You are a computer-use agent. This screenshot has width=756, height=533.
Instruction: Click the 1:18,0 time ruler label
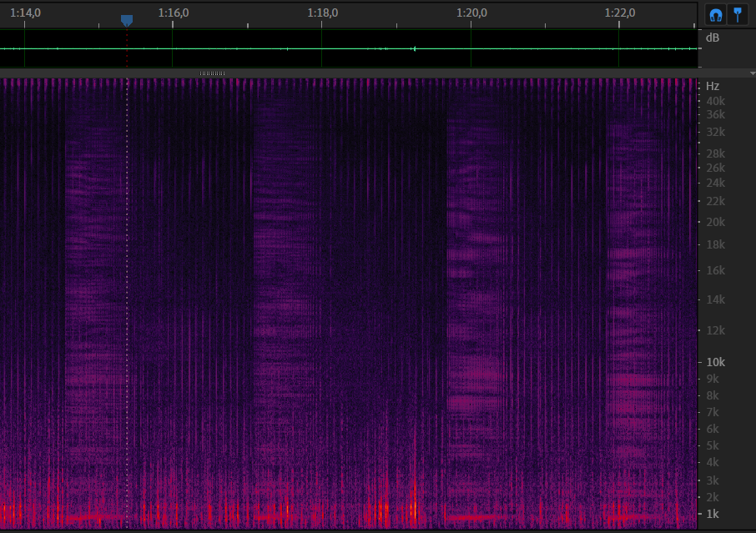323,13
